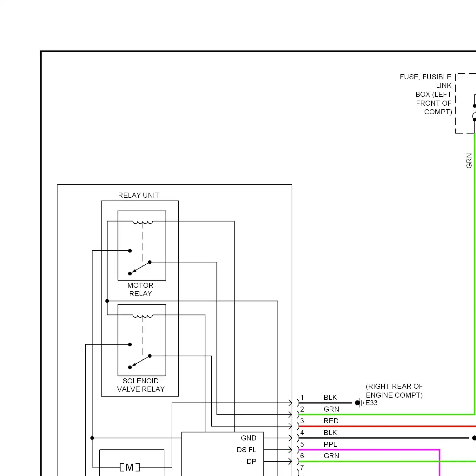Select the MOTOR RELAY label
The image size is (476, 476).
tap(140, 289)
